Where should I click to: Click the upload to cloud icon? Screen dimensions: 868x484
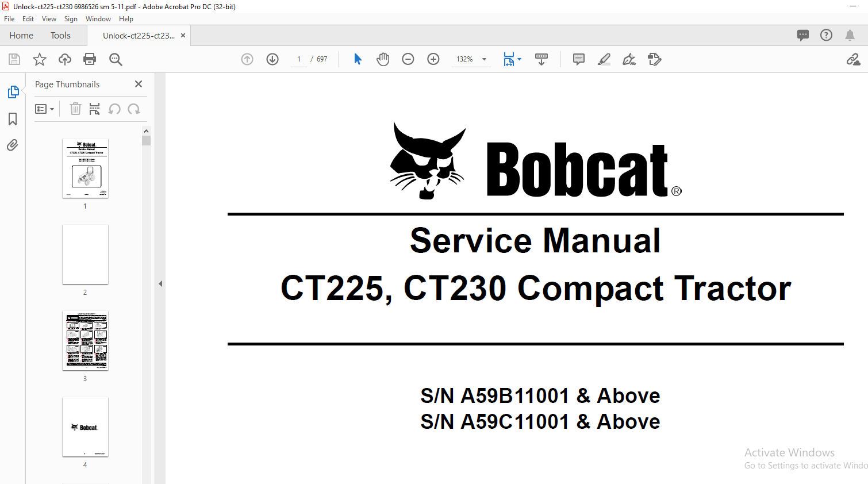tap(65, 59)
